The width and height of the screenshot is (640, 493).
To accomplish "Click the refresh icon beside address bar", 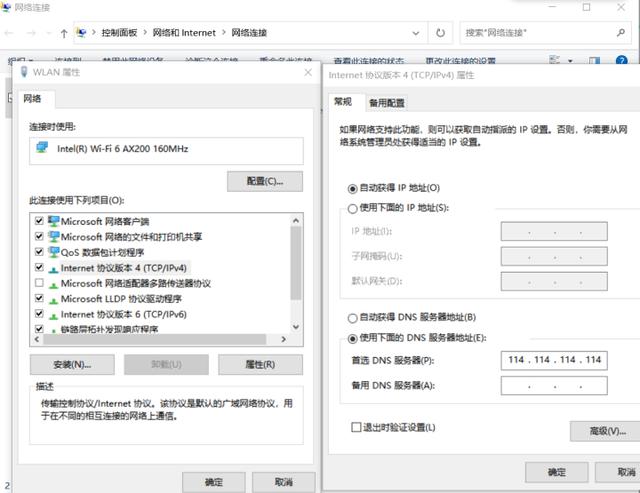I will click(x=440, y=33).
